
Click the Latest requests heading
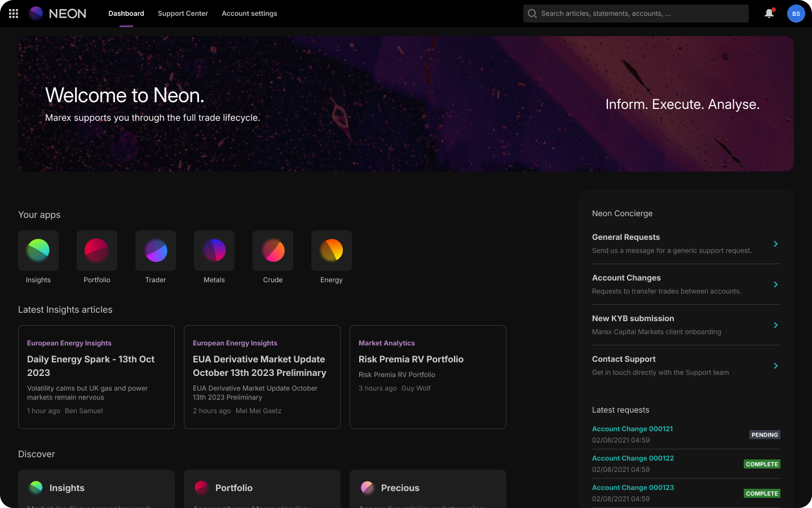point(620,410)
